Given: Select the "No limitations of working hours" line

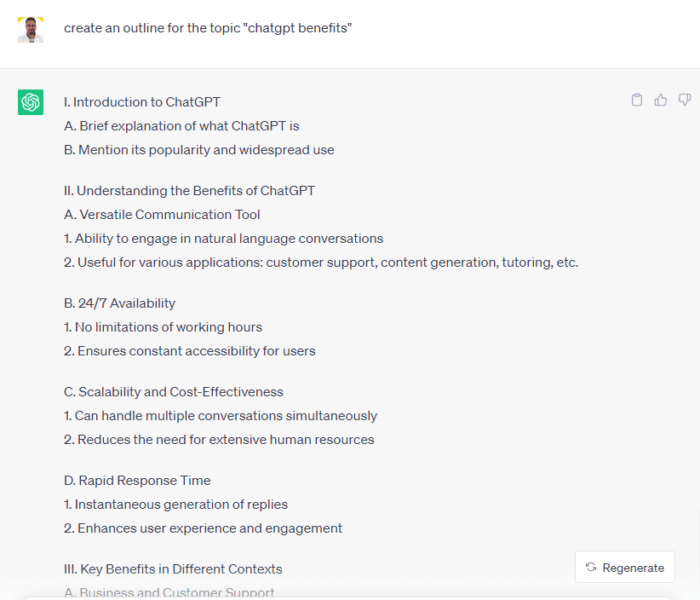Looking at the screenshot, I should coord(163,327).
